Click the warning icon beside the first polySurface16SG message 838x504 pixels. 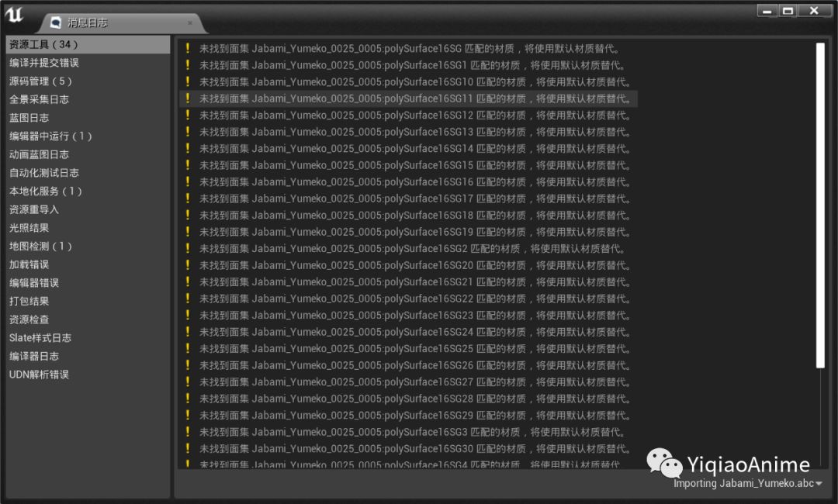pos(188,48)
